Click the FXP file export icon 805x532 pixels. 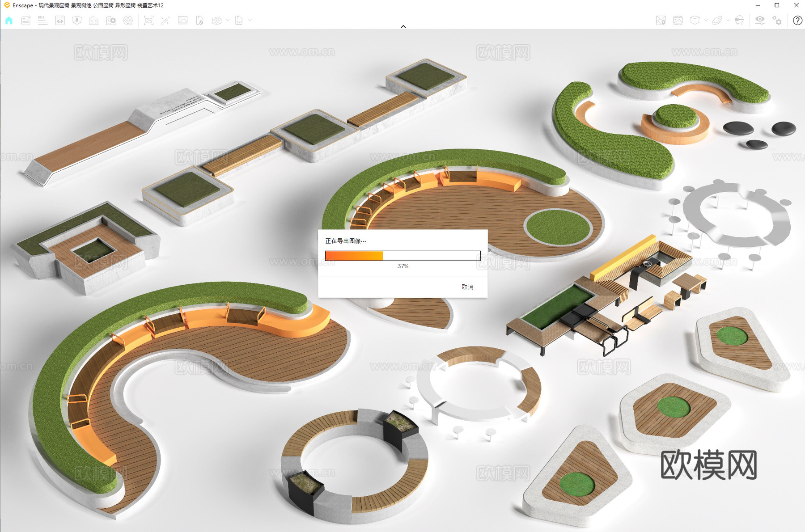(x=239, y=20)
